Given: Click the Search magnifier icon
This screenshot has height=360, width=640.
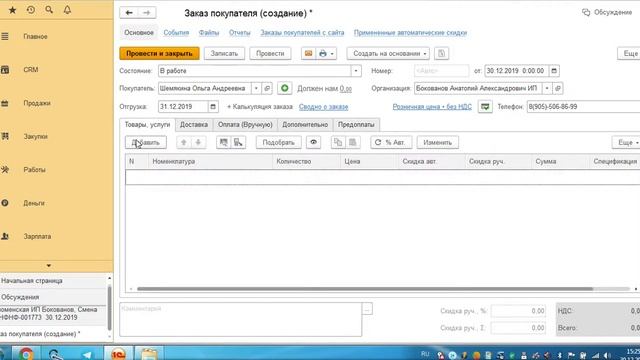Looking at the screenshot, I should tap(49, 10).
